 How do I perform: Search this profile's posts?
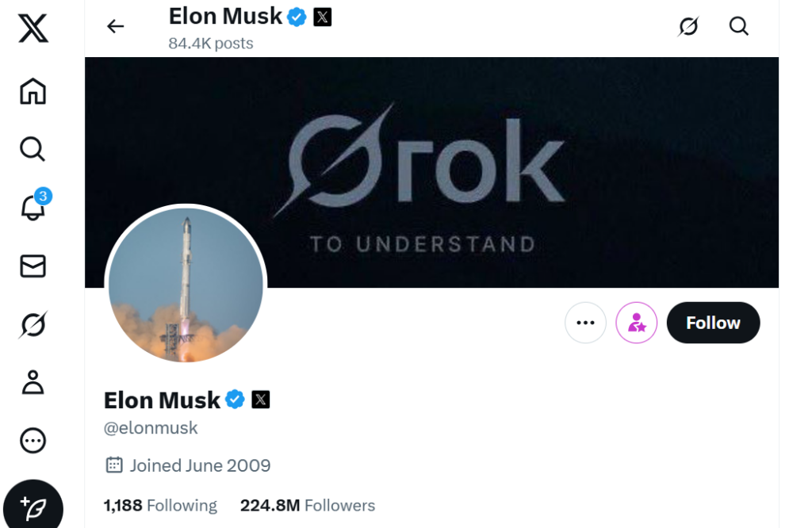pos(738,26)
